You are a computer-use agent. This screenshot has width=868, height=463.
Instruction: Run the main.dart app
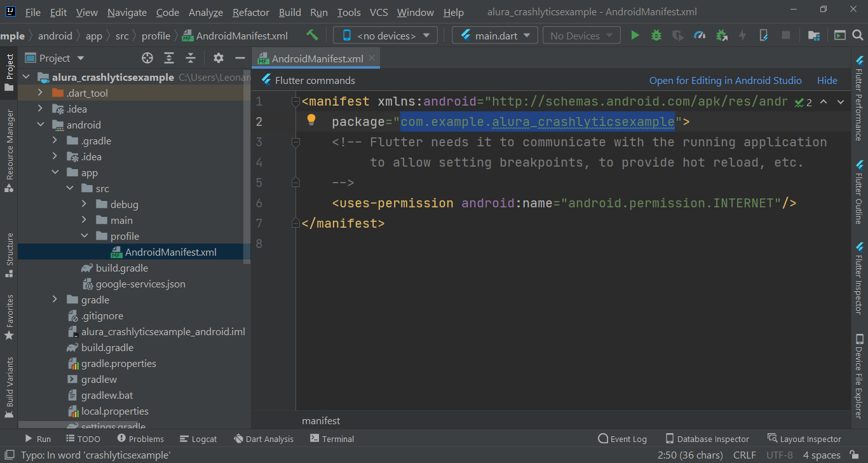tap(634, 35)
